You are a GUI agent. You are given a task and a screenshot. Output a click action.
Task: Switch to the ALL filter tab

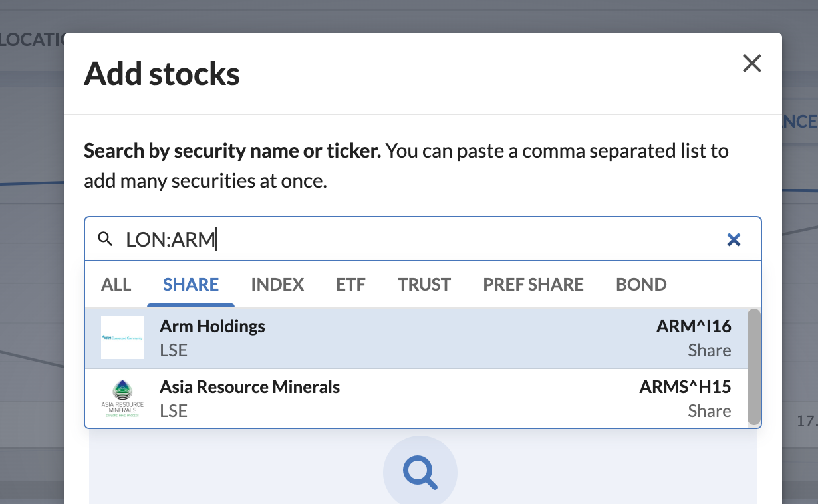click(116, 285)
